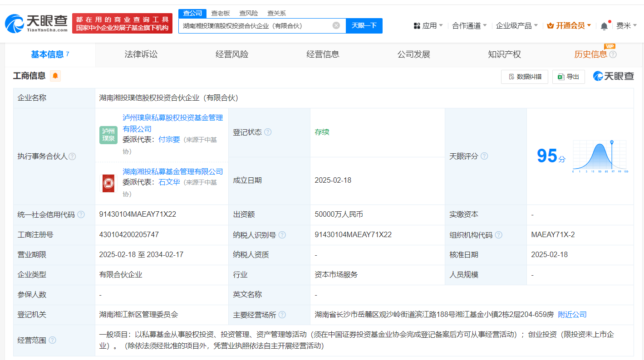Image resolution: width=644 pixels, height=360 pixels.
Task: Click help icon beside 天眼评分
Action: (484, 156)
